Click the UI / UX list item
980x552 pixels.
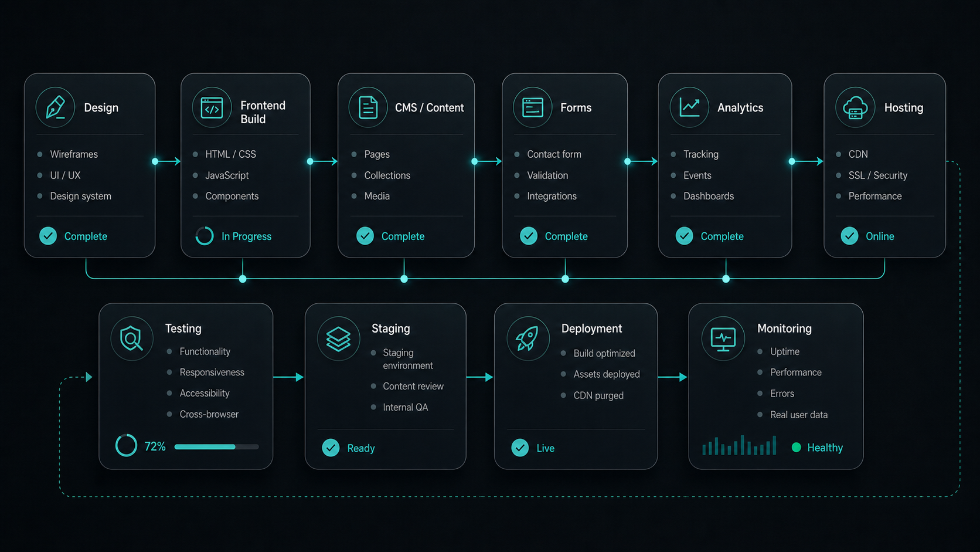click(65, 175)
